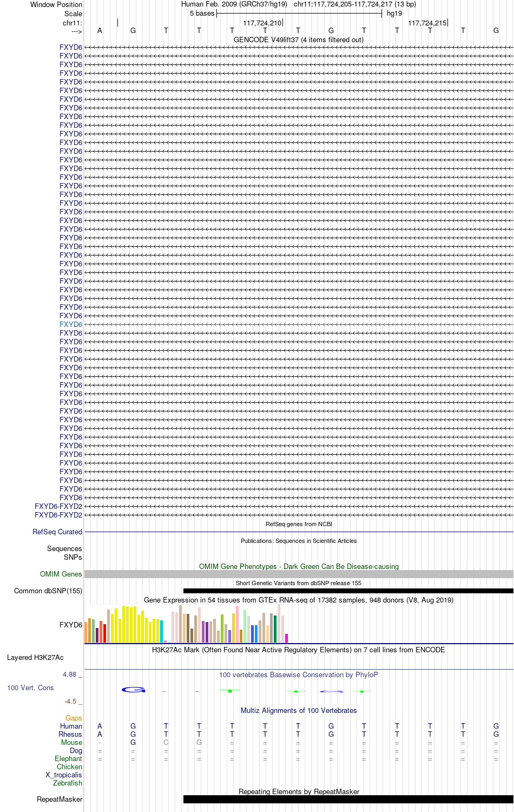Select the Dog alignment row label
Viewport: 514px width, 812px height.
76,750
